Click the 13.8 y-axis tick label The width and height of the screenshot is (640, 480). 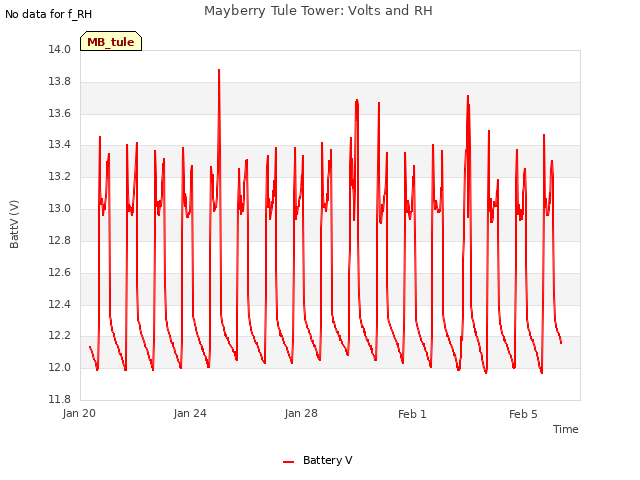pos(60,81)
